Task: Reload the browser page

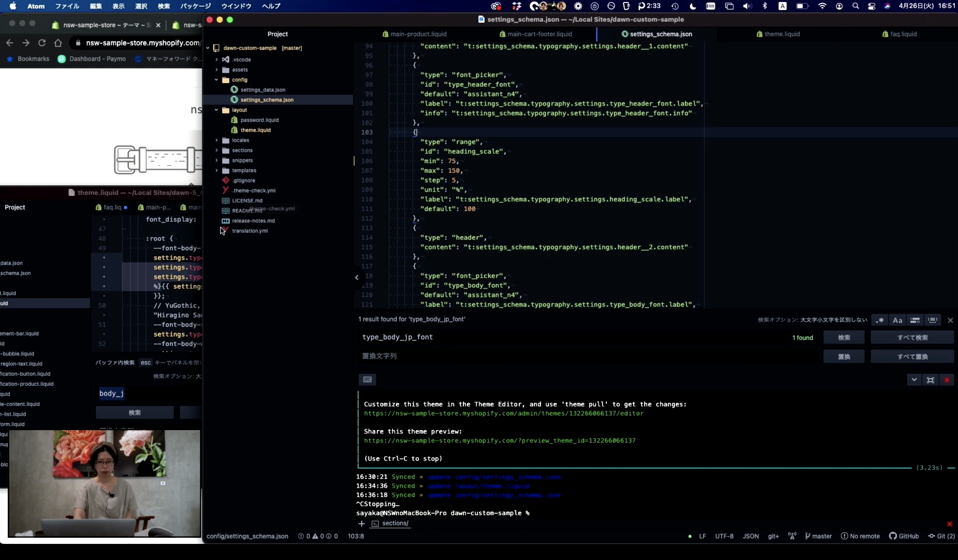Action: point(42,43)
